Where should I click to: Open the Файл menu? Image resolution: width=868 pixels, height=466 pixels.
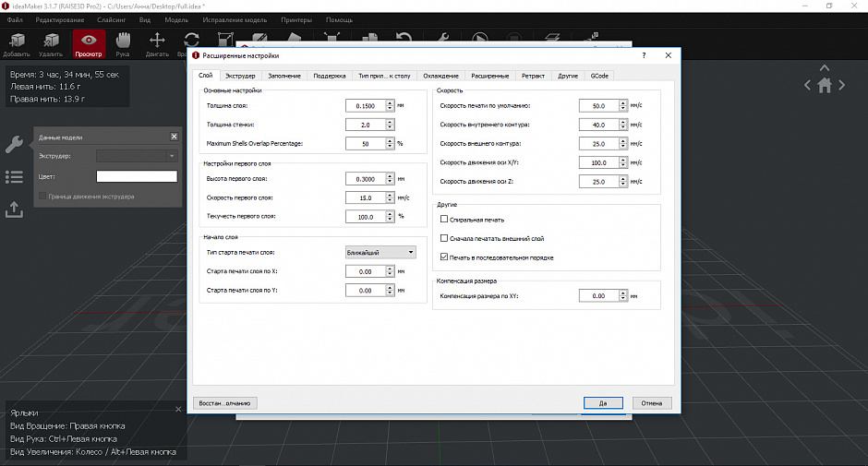point(15,20)
